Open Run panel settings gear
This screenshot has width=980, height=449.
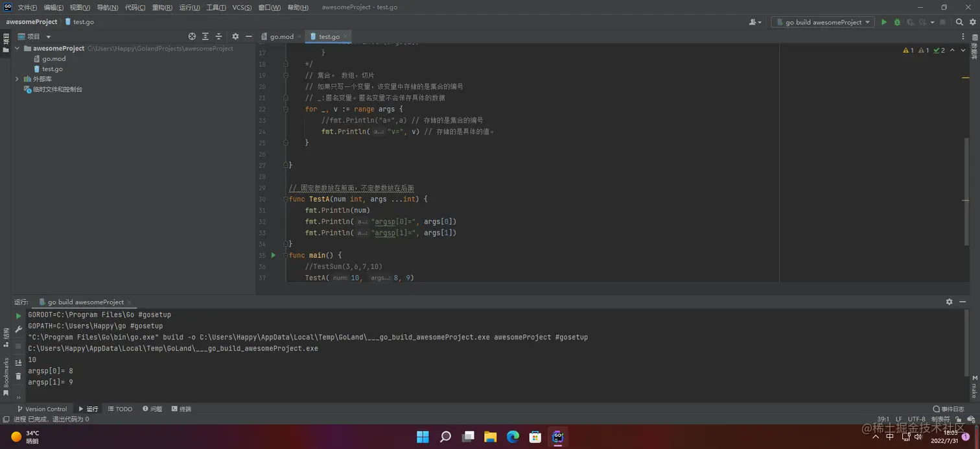tap(950, 302)
